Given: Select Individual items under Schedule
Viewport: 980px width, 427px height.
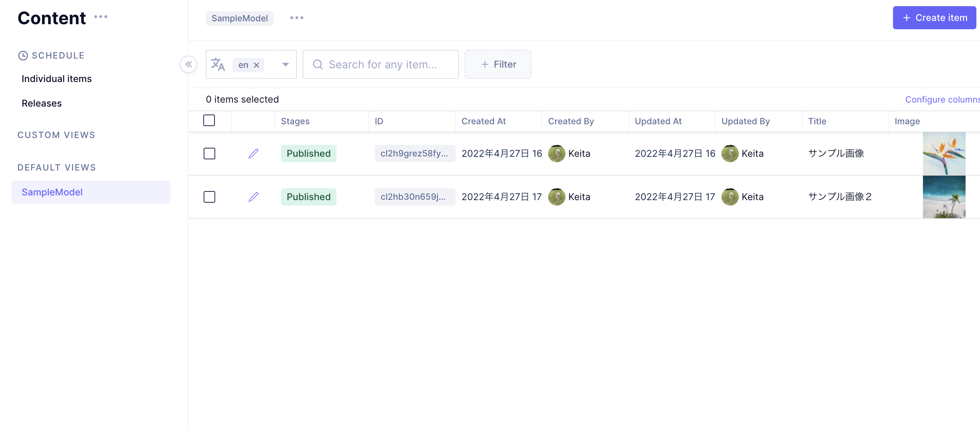Looking at the screenshot, I should (56, 79).
